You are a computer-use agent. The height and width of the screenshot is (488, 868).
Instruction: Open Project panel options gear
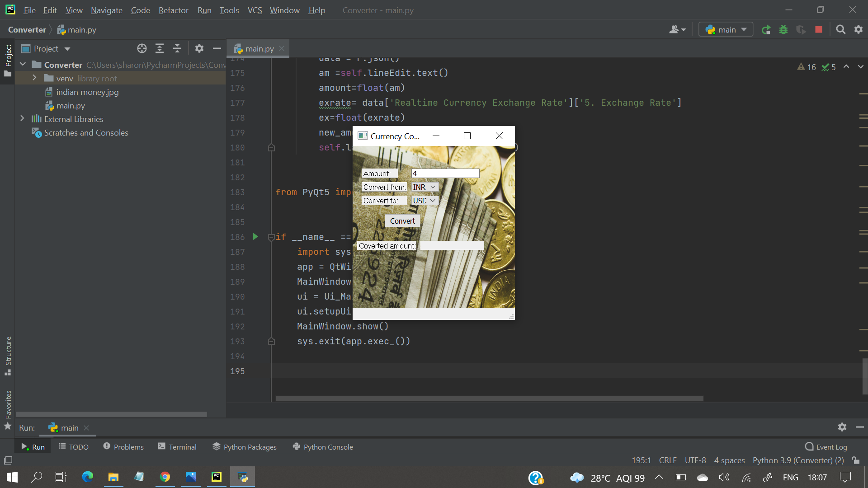(199, 49)
